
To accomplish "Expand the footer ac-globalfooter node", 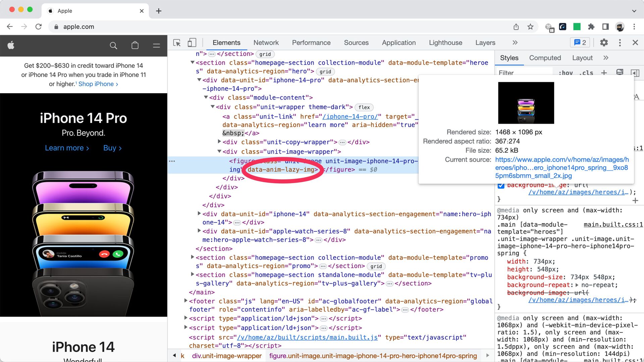I will (186, 301).
